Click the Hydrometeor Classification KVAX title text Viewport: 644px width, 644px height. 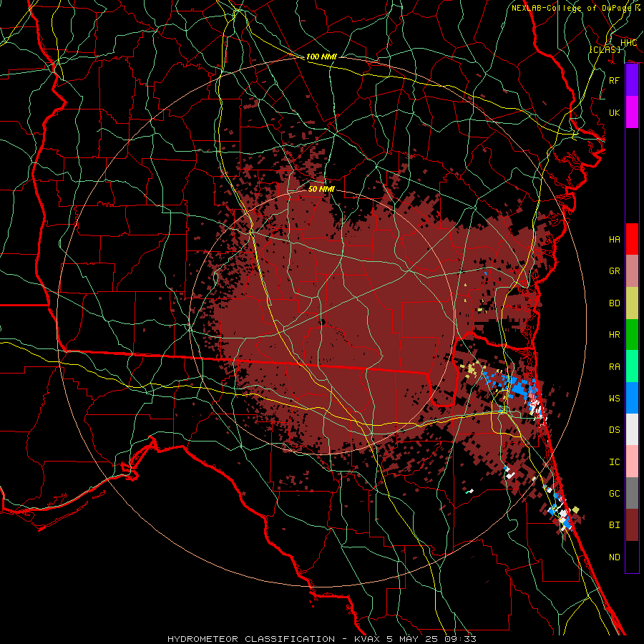(321, 639)
